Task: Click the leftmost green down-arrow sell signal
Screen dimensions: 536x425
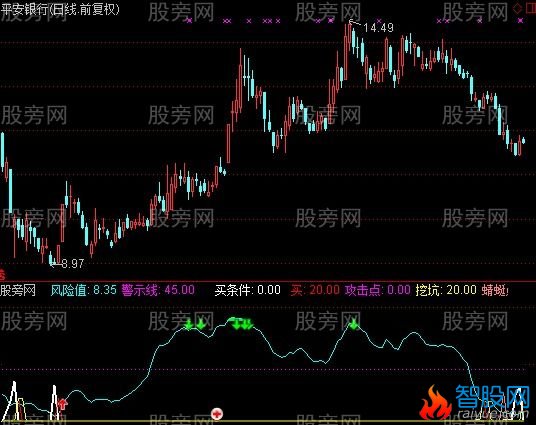Action: tap(188, 324)
